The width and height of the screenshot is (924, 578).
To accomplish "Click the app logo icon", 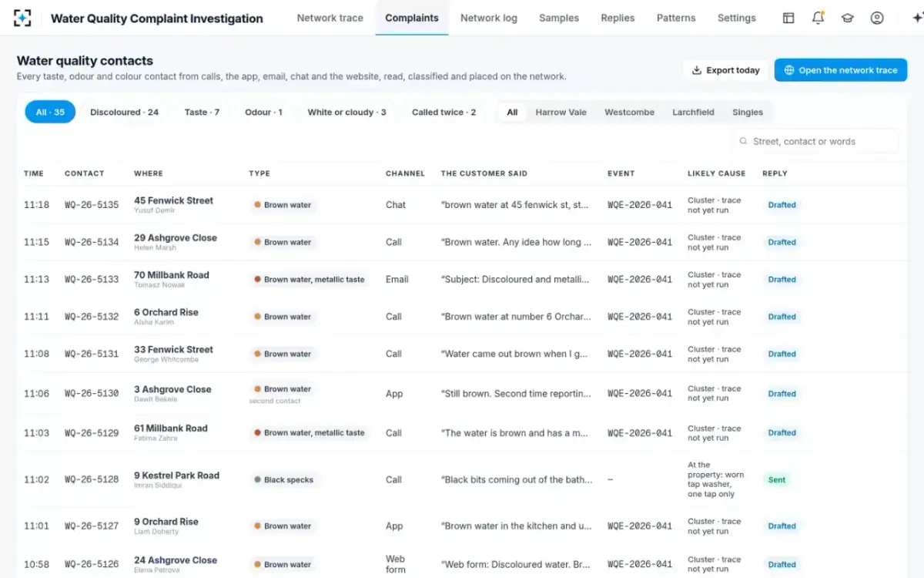I will 22,18.
